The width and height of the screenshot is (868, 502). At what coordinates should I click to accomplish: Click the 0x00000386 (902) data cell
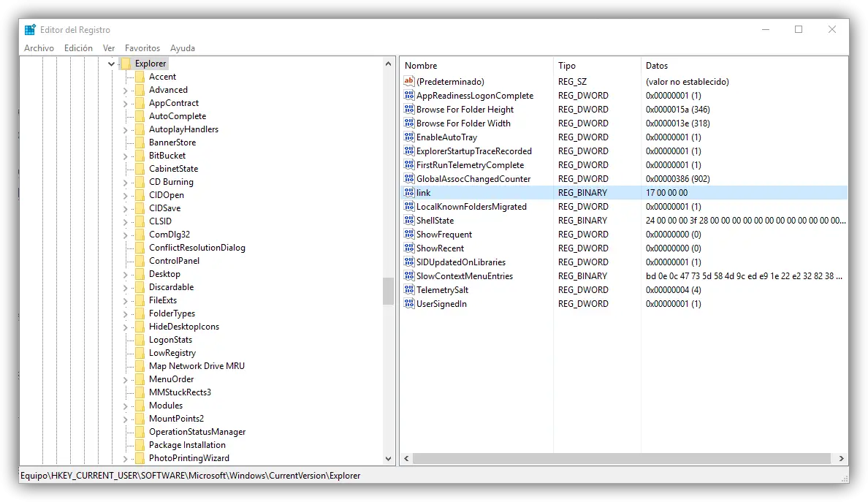click(x=677, y=179)
